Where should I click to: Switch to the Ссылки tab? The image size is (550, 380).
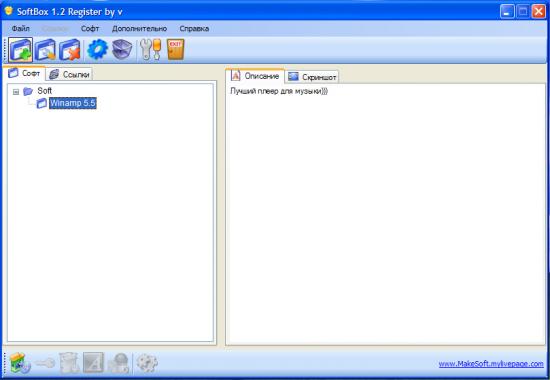(x=69, y=74)
